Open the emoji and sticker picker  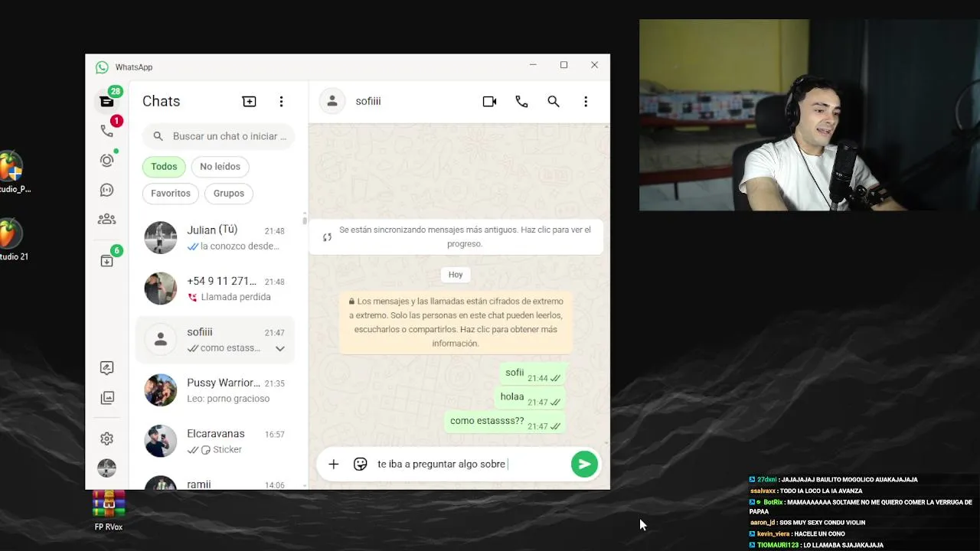point(361,464)
